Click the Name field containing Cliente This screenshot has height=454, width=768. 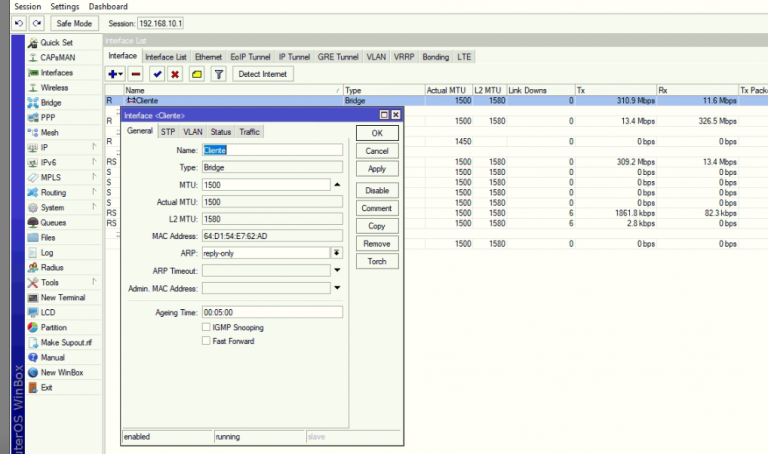point(271,150)
